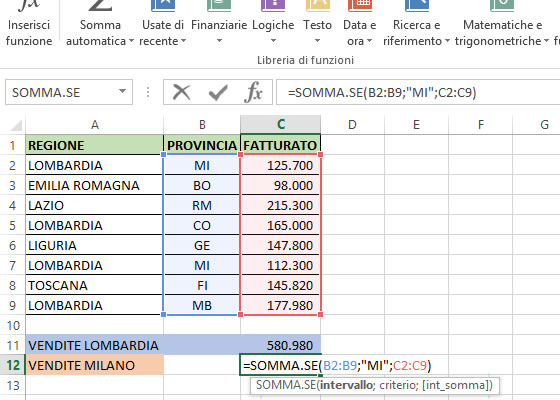Open Data e ora functions
Viewport: 560px width, 400px height.
coord(360,24)
